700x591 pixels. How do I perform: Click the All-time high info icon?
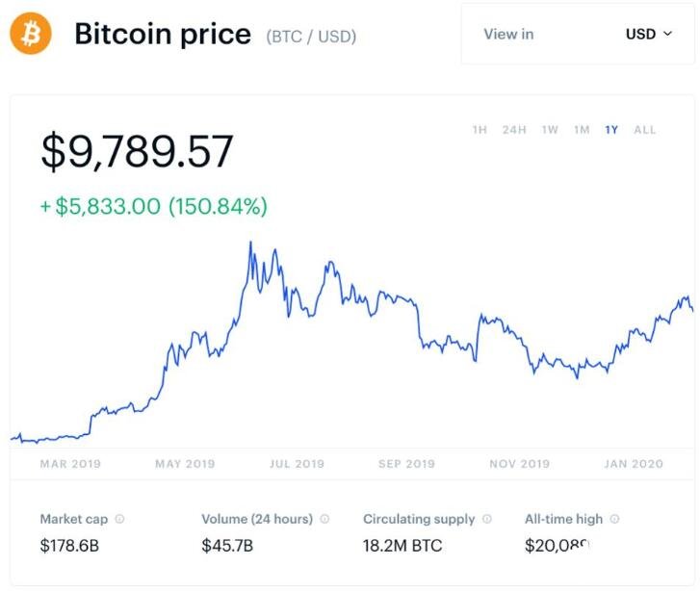point(614,519)
